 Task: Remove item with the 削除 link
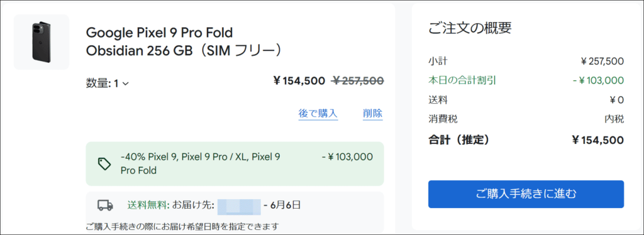pos(372,113)
